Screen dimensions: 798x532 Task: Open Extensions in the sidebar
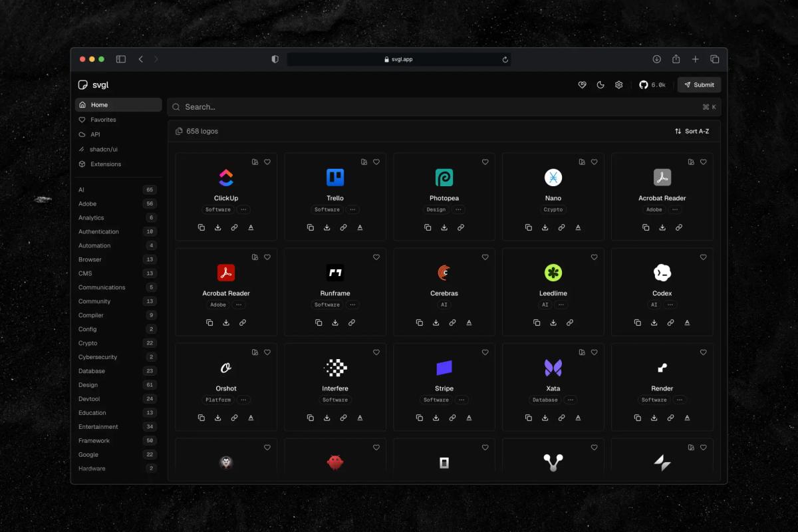tap(118, 164)
